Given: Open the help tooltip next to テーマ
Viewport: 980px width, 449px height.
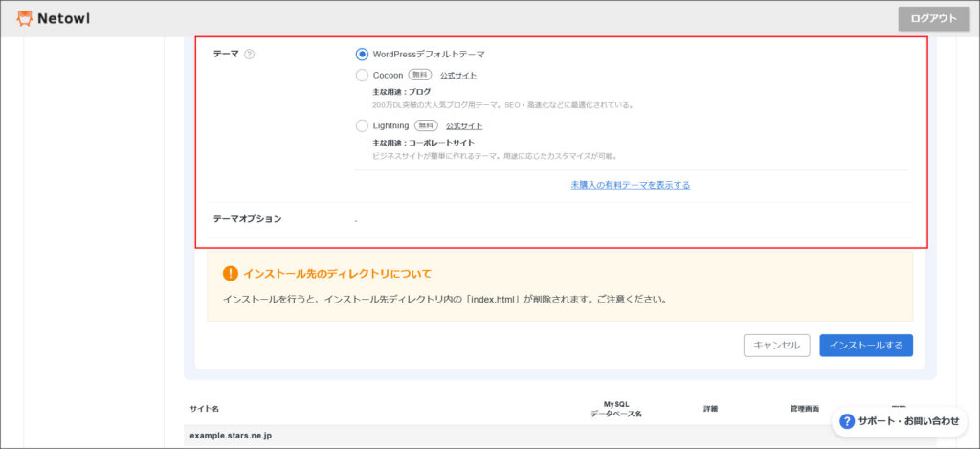Looking at the screenshot, I should 250,55.
